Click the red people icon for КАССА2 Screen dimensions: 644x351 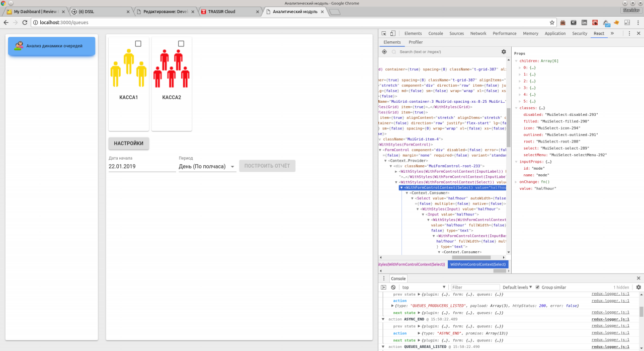click(x=172, y=68)
